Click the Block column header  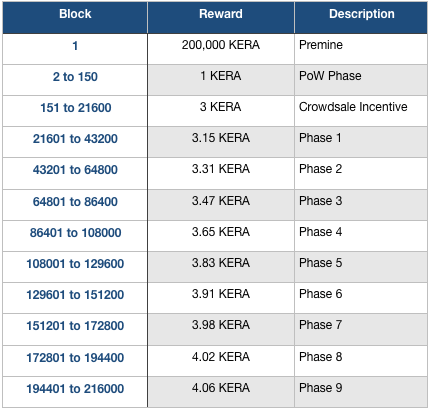point(75,14)
